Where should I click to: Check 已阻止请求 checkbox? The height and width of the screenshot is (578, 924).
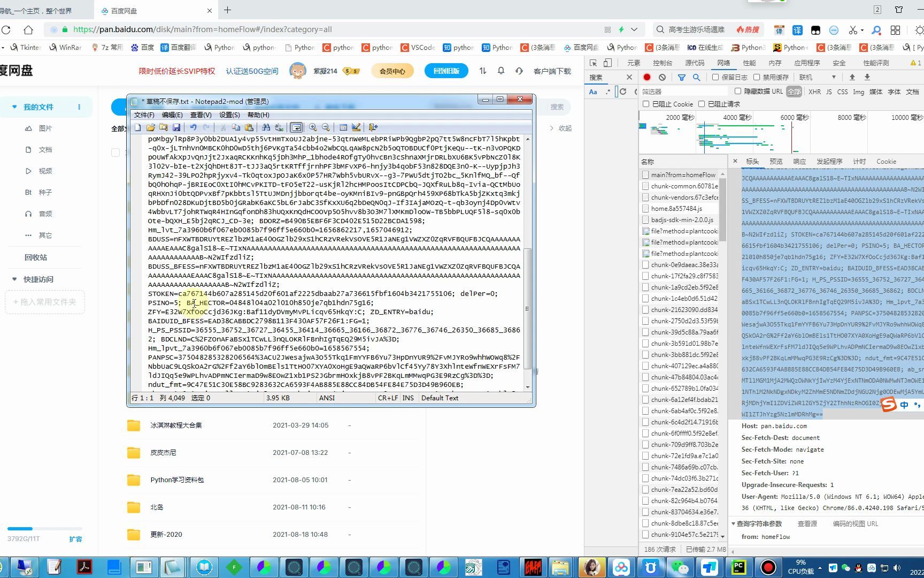(702, 104)
